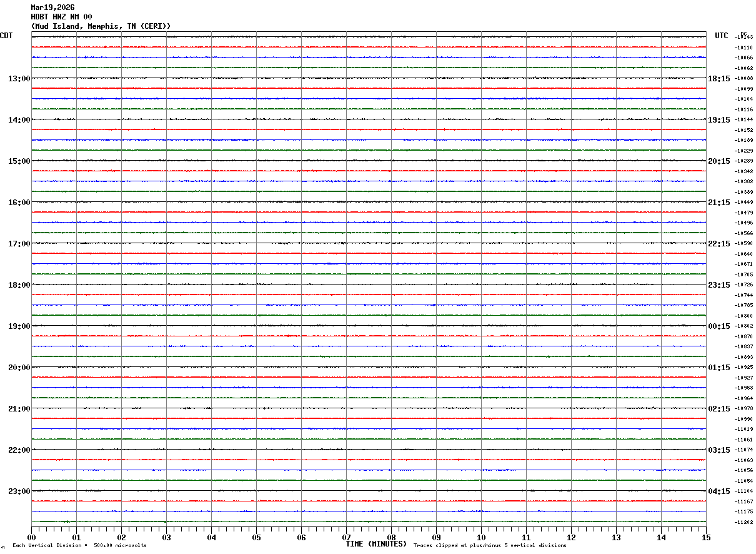The height and width of the screenshot is (554, 756).
Task: Click the 18:15 UTC time label
Action: (x=719, y=79)
